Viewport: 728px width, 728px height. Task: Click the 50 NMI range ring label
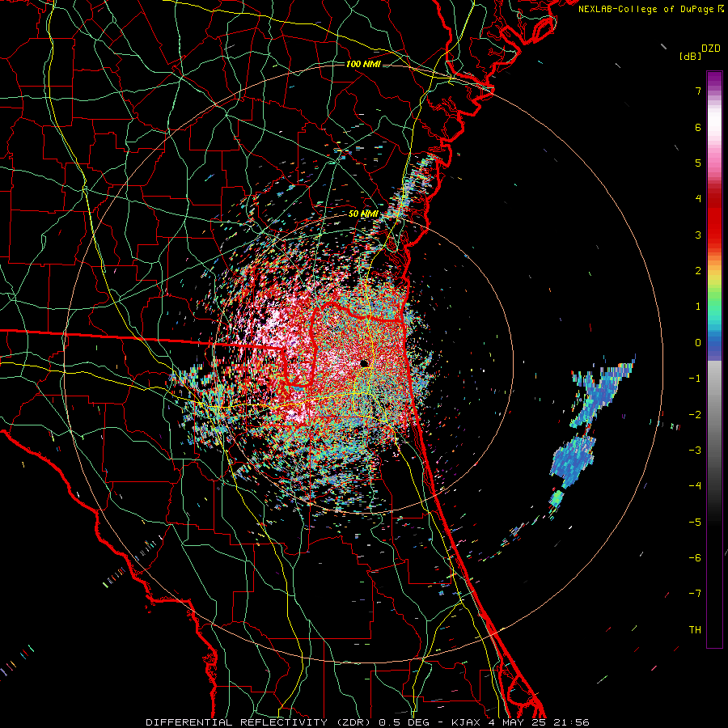(363, 214)
